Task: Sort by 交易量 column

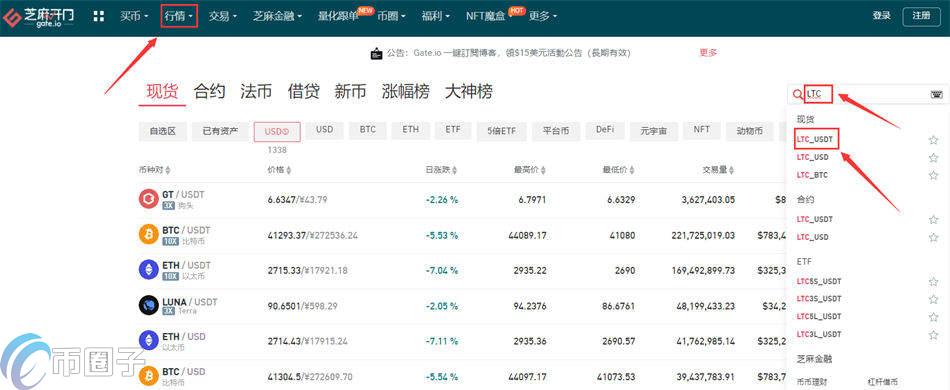Action: pos(719,170)
